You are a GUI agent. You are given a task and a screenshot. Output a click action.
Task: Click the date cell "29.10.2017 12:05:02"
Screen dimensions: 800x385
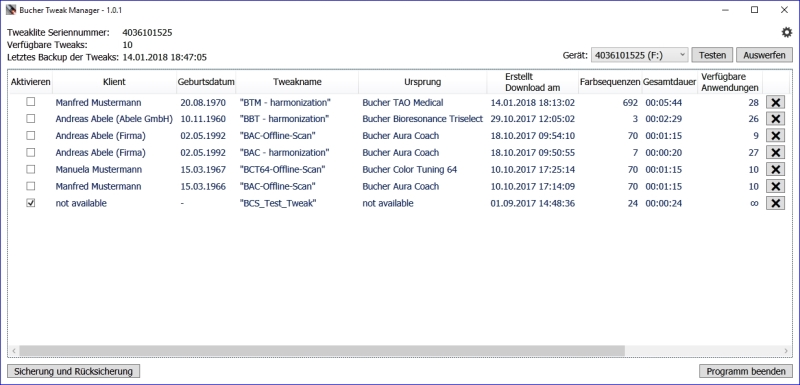[x=533, y=119]
